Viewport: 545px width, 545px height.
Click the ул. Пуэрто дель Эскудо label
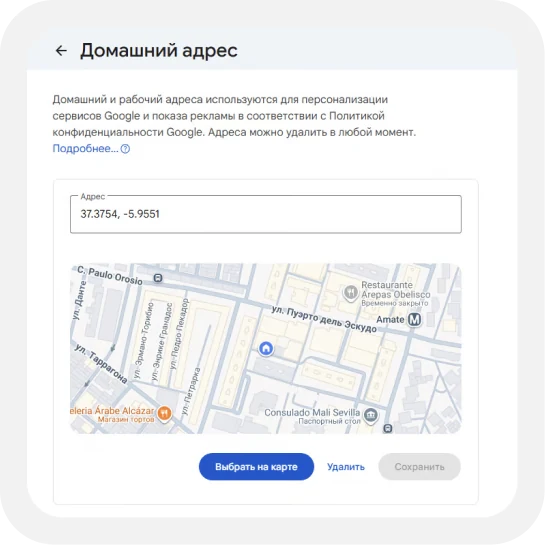324,319
